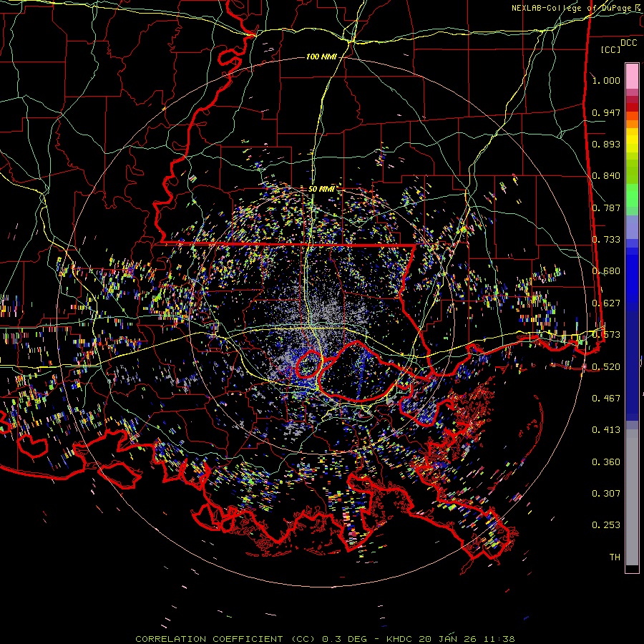Click the bright green color band on scale
Screen dimensions: 644x644
coord(632,195)
